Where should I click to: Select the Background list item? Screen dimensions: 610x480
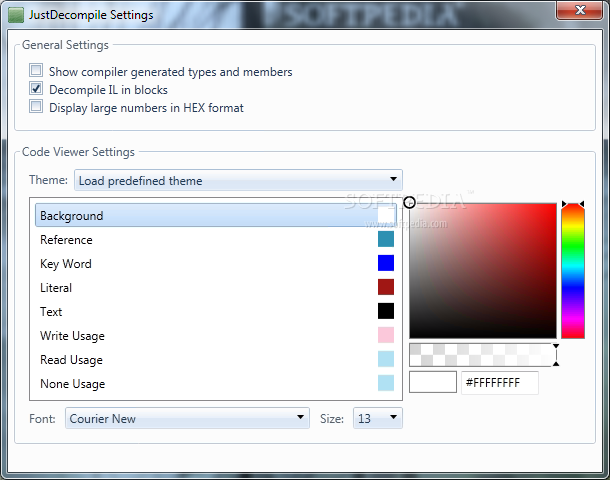[216, 215]
